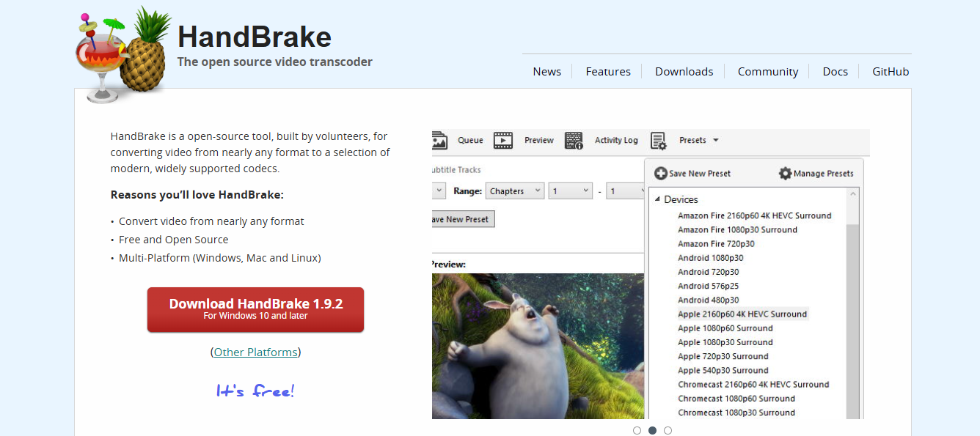Open the start chapter dropdown

571,191
